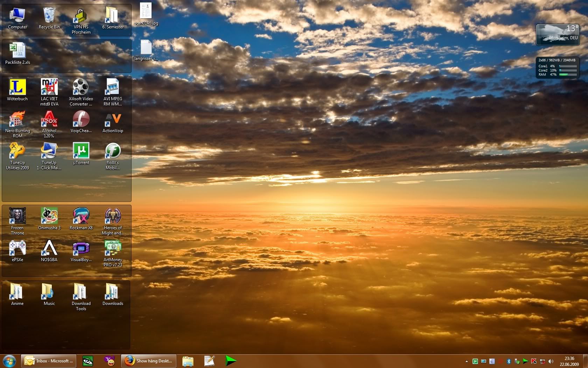Open µTorrent desktop shortcut
Viewport: 588px width, 368px height.
tap(81, 154)
